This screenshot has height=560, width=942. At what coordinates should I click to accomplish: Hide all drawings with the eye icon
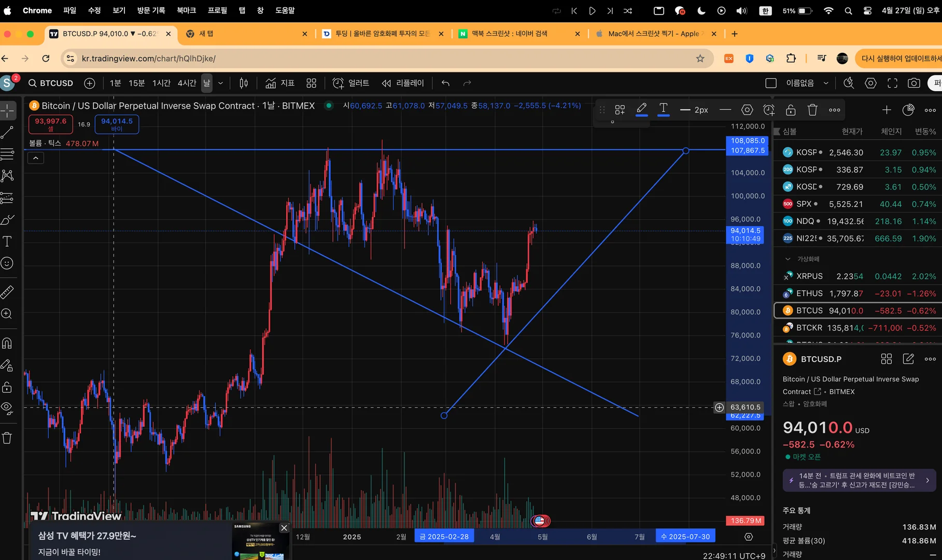tap(7, 408)
